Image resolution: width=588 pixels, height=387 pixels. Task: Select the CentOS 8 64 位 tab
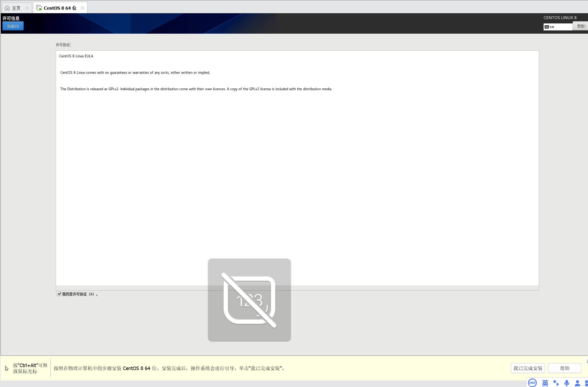point(60,8)
